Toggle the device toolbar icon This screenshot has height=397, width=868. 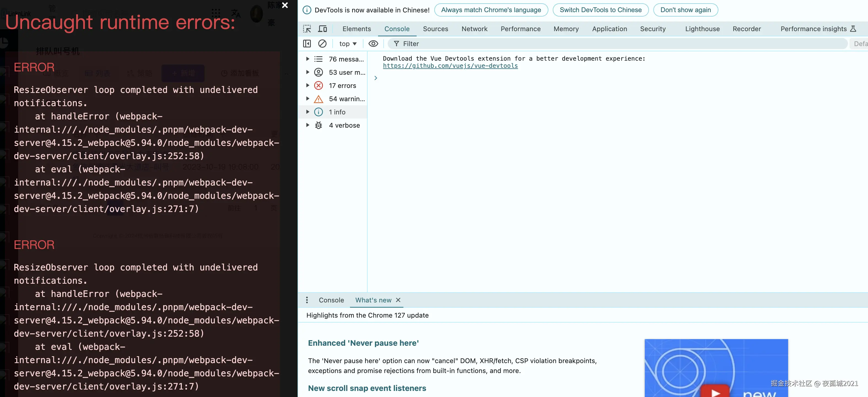click(x=322, y=29)
